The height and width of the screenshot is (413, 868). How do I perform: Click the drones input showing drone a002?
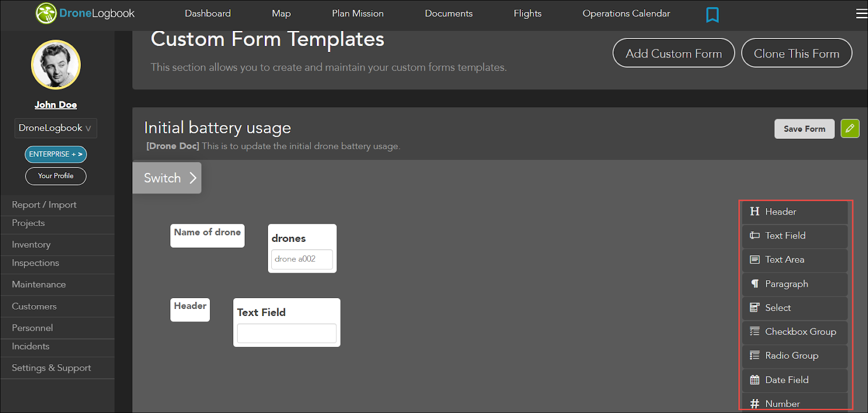click(x=302, y=259)
